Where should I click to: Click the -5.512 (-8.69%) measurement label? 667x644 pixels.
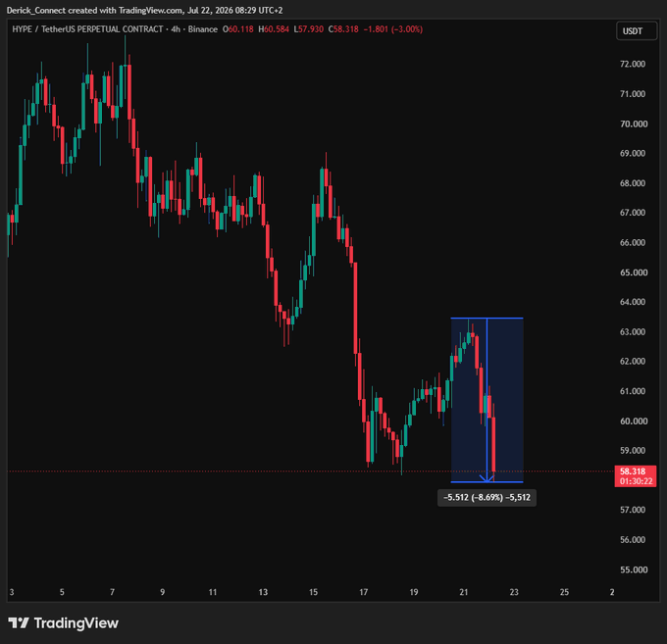[487, 497]
